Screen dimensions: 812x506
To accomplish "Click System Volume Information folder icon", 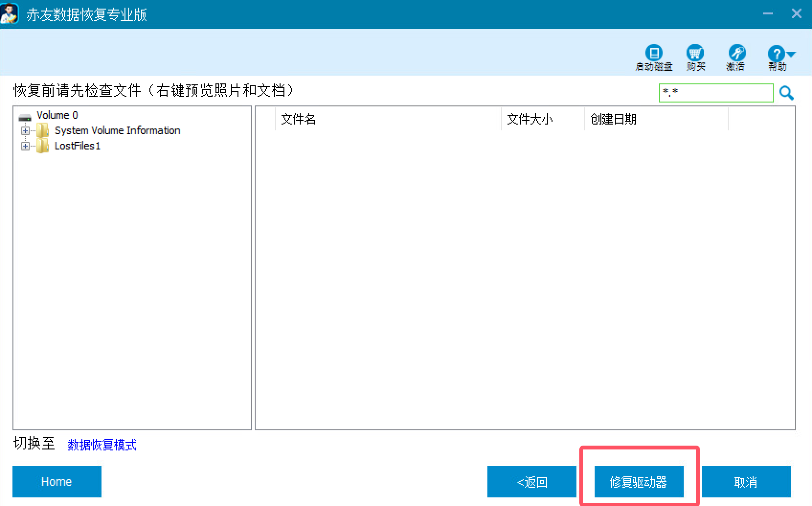I will [x=43, y=130].
